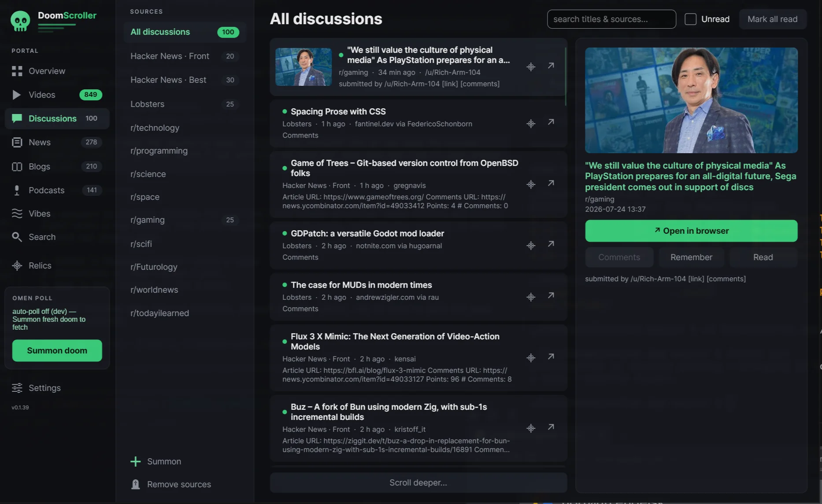This screenshot has width=822, height=504.
Task: Focus the search titles & sources field
Action: click(611, 19)
